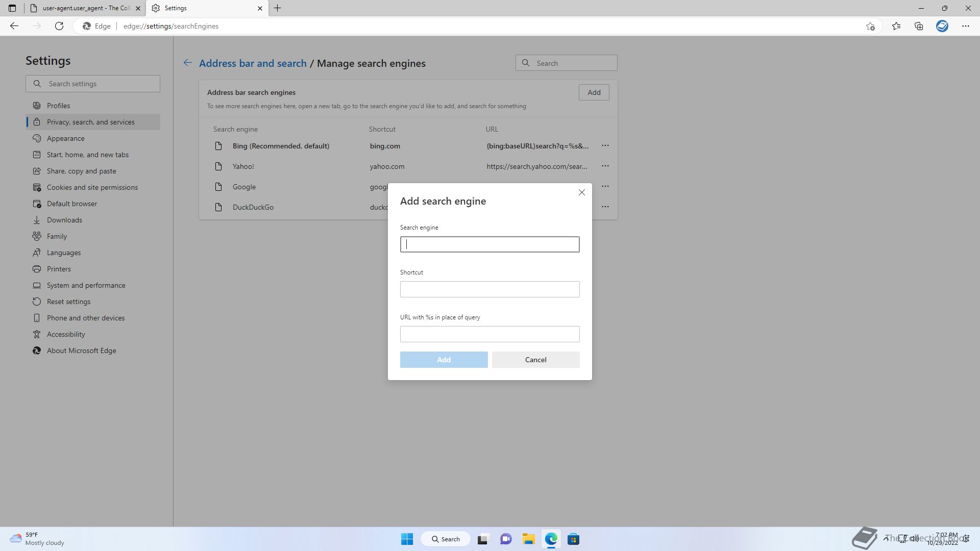Open Profiles settings
Screen dimensions: 980x551
(93, 106)
